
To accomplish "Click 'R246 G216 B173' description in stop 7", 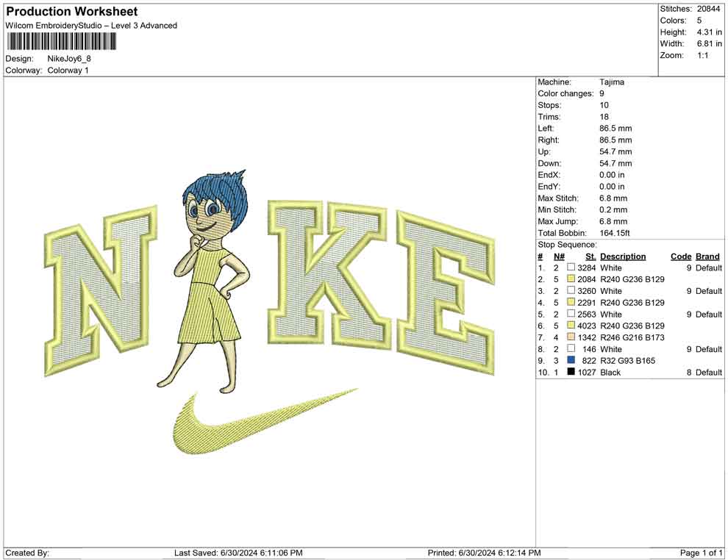I will pyautogui.click(x=632, y=337).
